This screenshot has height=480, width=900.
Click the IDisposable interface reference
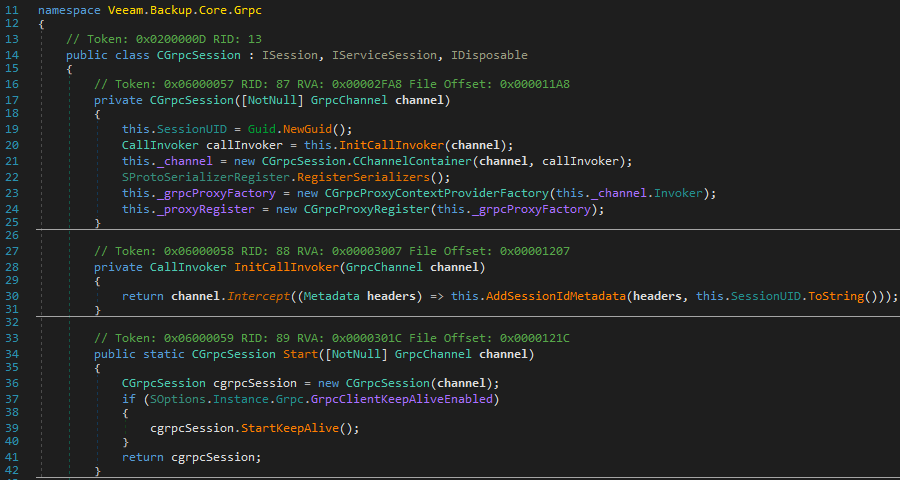coord(489,55)
